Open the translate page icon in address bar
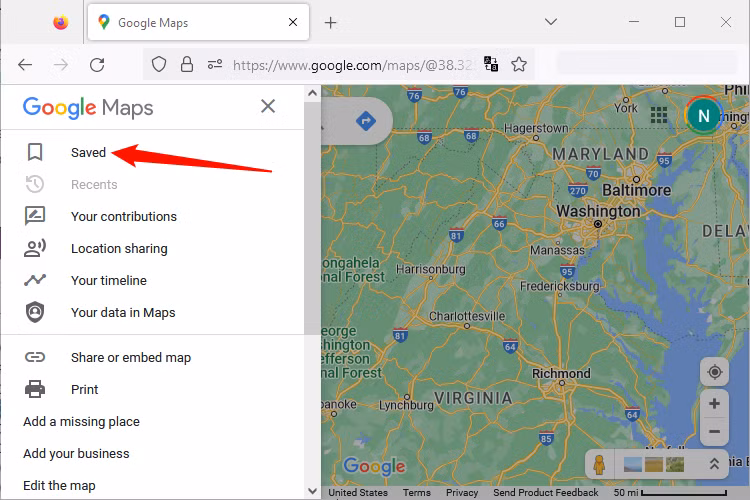Screen dimensions: 750x500 [x=491, y=64]
